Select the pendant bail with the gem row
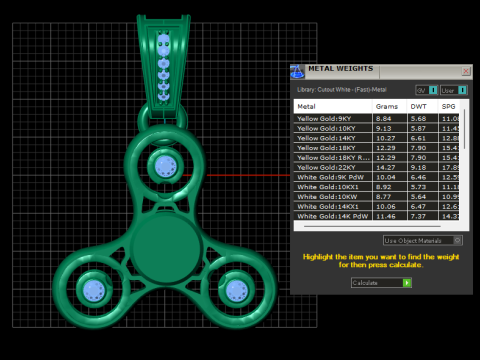The width and height of the screenshot is (480, 360). [x=164, y=67]
